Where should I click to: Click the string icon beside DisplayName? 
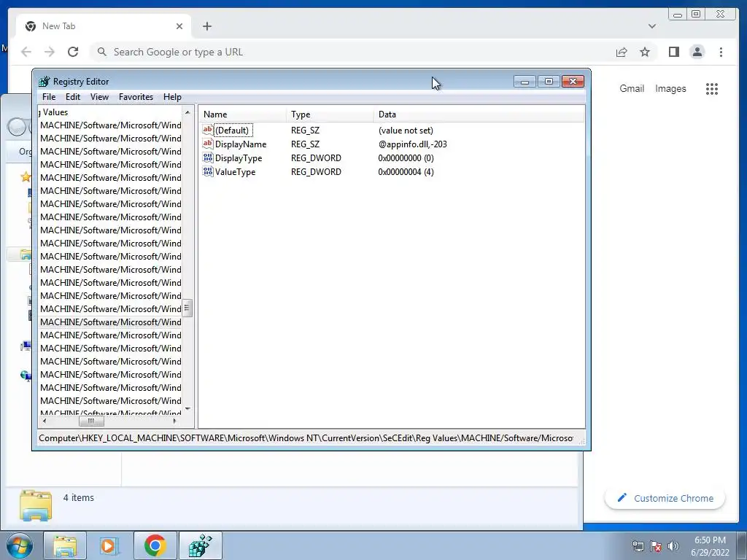click(207, 144)
